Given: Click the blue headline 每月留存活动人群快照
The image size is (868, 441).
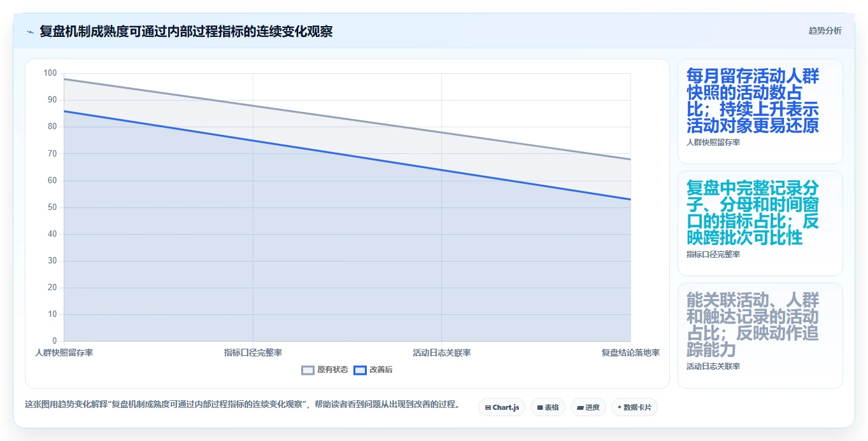Looking at the screenshot, I should (x=753, y=101).
